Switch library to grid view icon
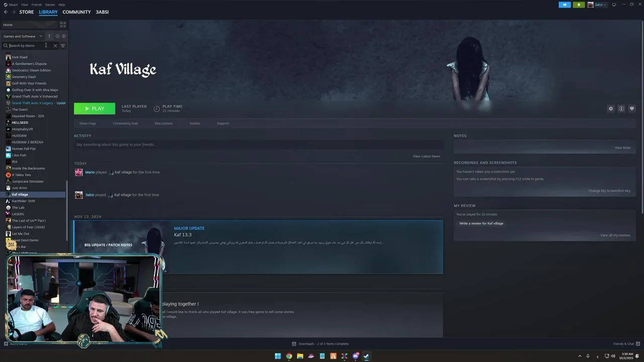 click(x=63, y=24)
